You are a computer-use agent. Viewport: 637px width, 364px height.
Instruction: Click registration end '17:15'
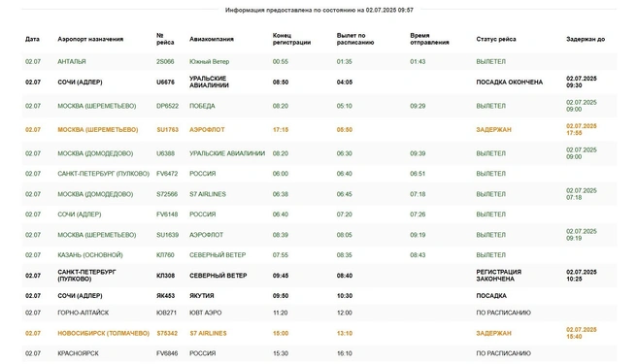pyautogui.click(x=281, y=130)
